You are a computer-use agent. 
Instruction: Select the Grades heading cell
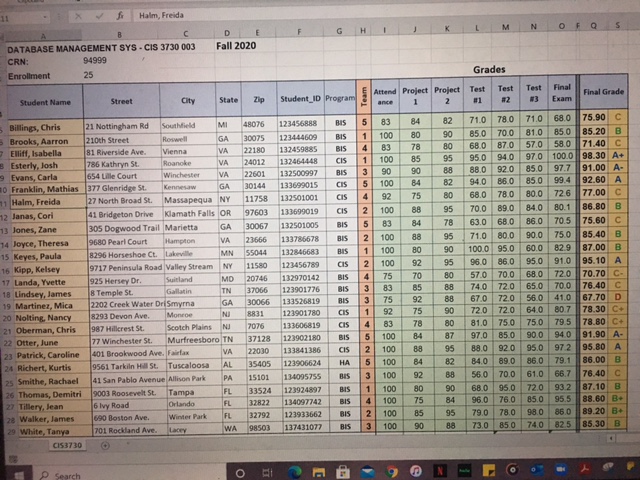[489, 70]
